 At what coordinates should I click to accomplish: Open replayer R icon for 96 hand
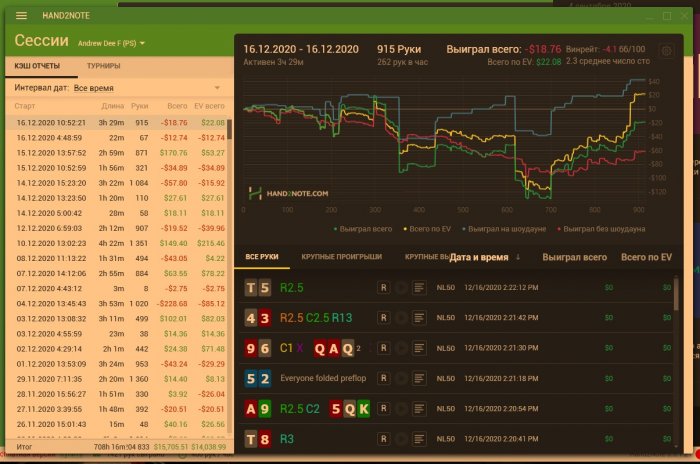[383, 348]
